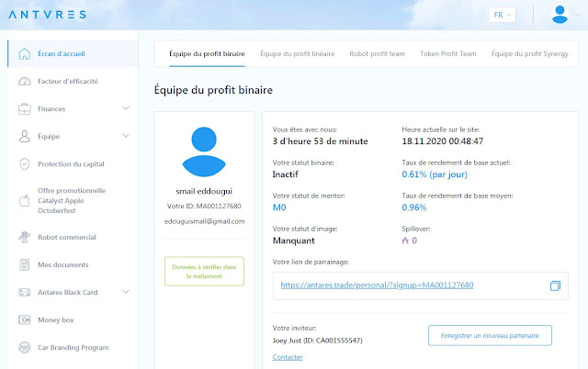The image size is (588, 369).
Task: Click the Inactif binary status text
Action: point(286,174)
